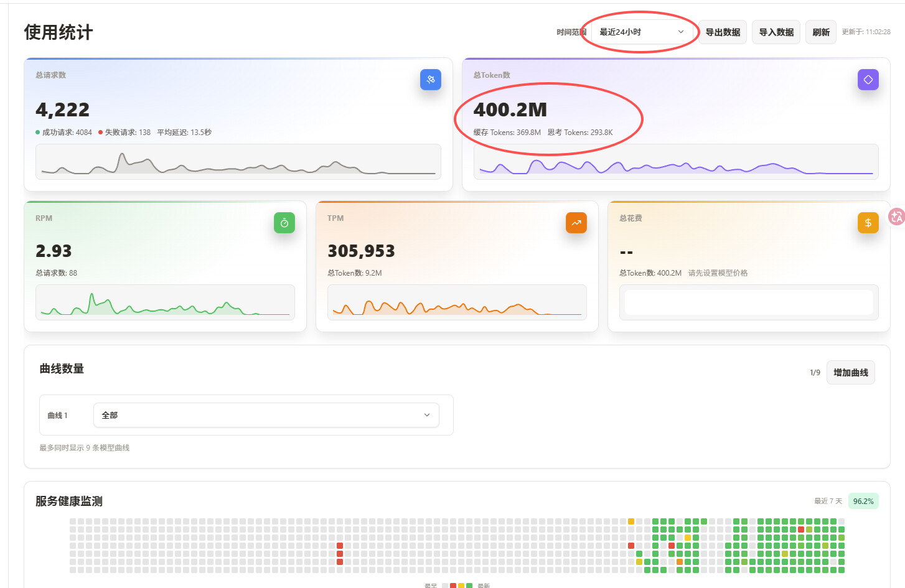Select the 使用统计 page title
This screenshot has width=905, height=588.
point(59,32)
